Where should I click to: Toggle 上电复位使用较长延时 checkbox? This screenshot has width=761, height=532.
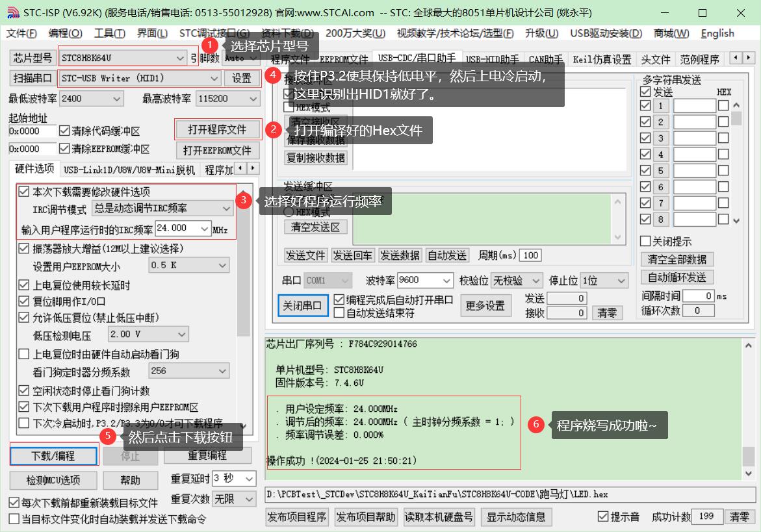pyautogui.click(x=23, y=285)
